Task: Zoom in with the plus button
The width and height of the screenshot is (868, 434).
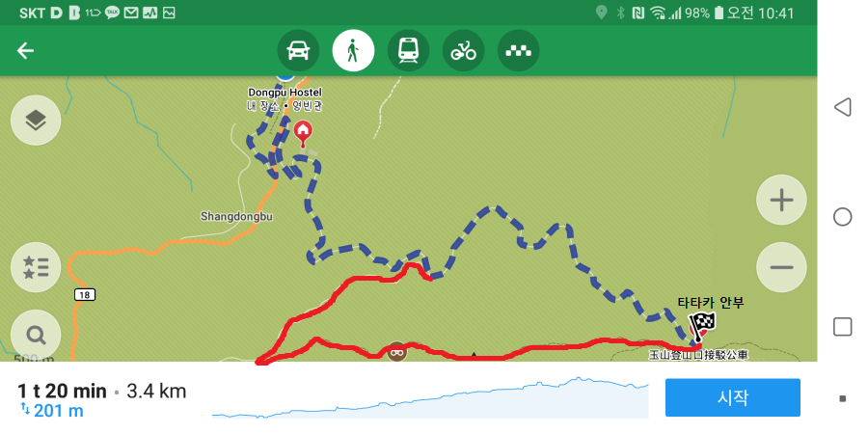Action: (781, 201)
